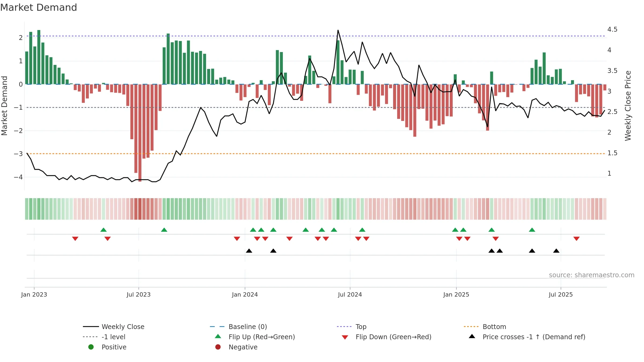
Task: Click the Market Demand chart title
Action: pyautogui.click(x=39, y=8)
